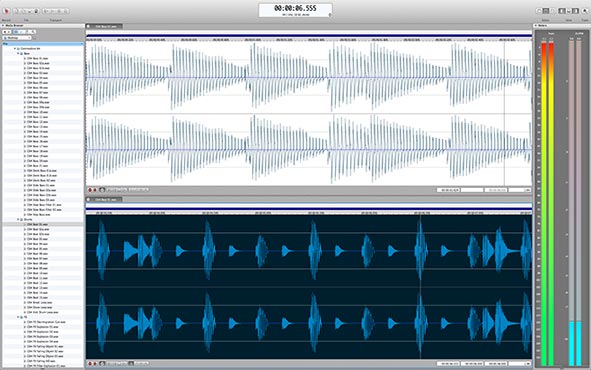Click the leftmost time field under the Bass waveform
The image size is (591, 370).
448,190
